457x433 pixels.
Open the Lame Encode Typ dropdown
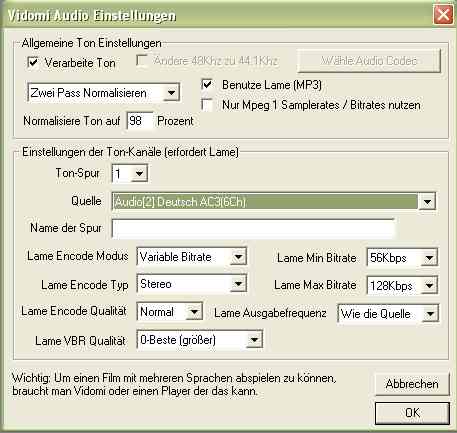192,284
